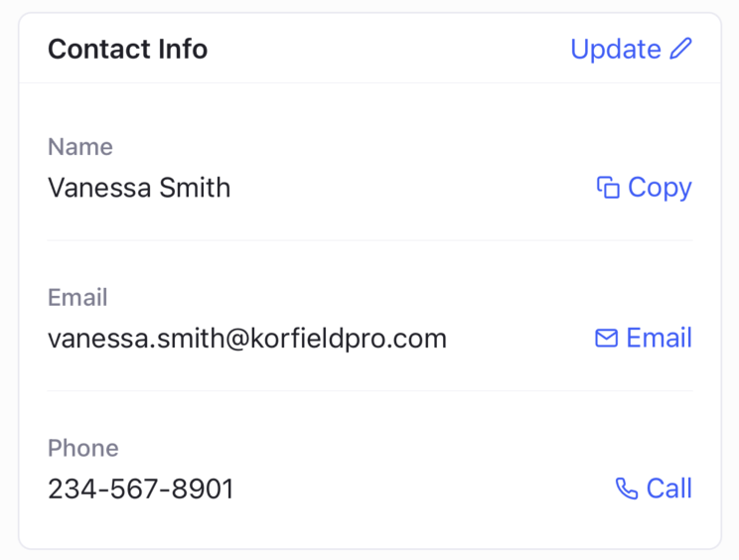This screenshot has height=560, width=739.
Task: Select the Vanessa Smith name value
Action: click(139, 188)
